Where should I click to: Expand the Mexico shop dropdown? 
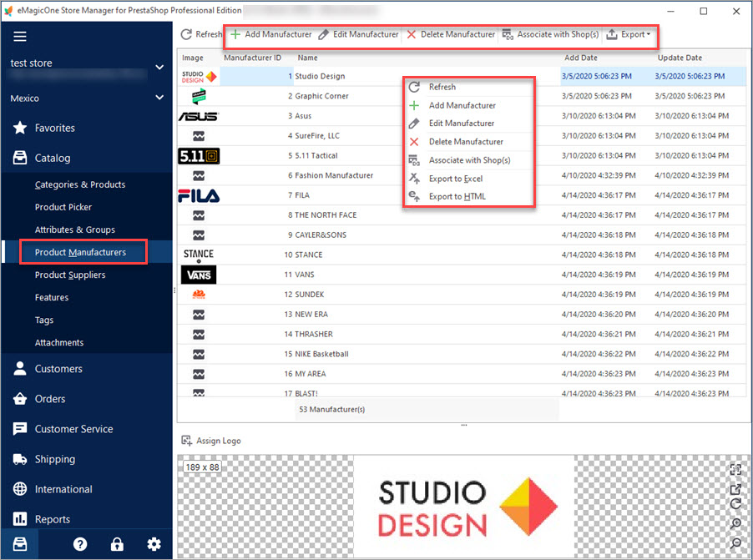tap(159, 98)
